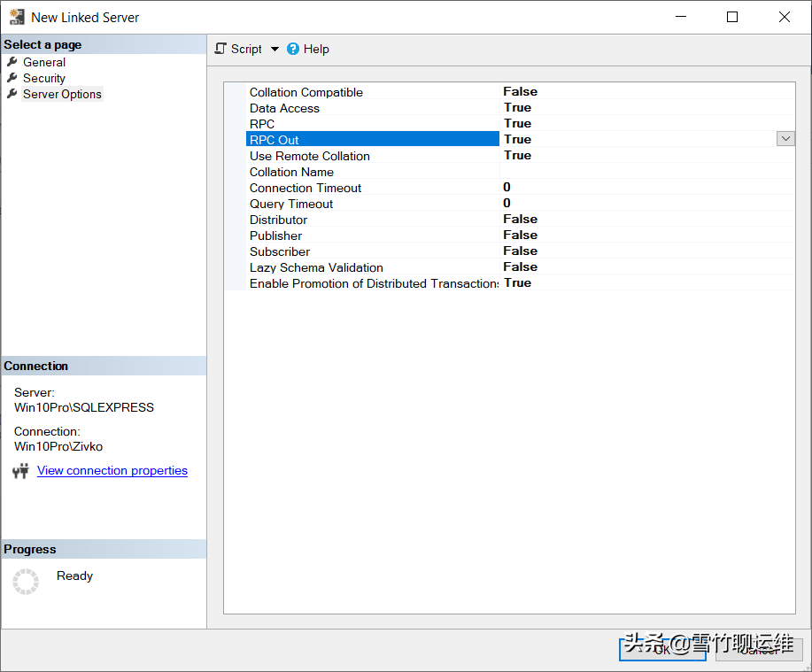
Task: Click the wrench icon beside Security
Action: (x=12, y=78)
